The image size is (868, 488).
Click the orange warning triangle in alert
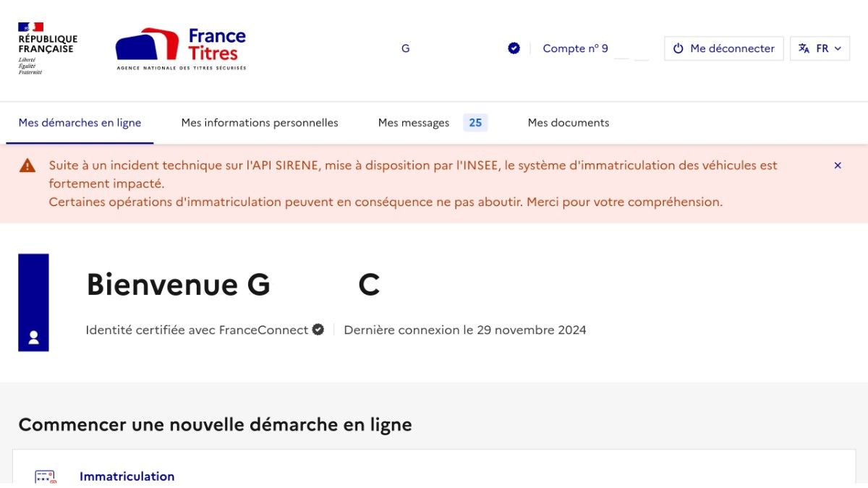click(27, 166)
